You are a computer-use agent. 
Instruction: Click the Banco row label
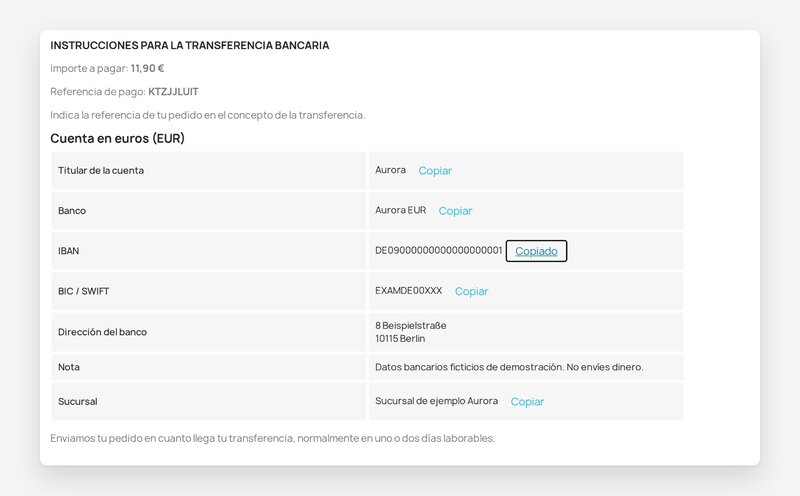pos(72,211)
